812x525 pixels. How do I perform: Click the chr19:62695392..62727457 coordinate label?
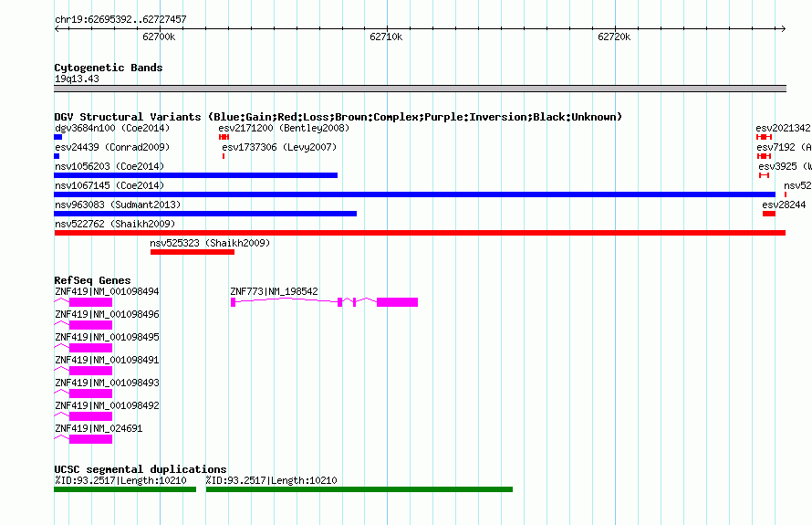pos(120,19)
